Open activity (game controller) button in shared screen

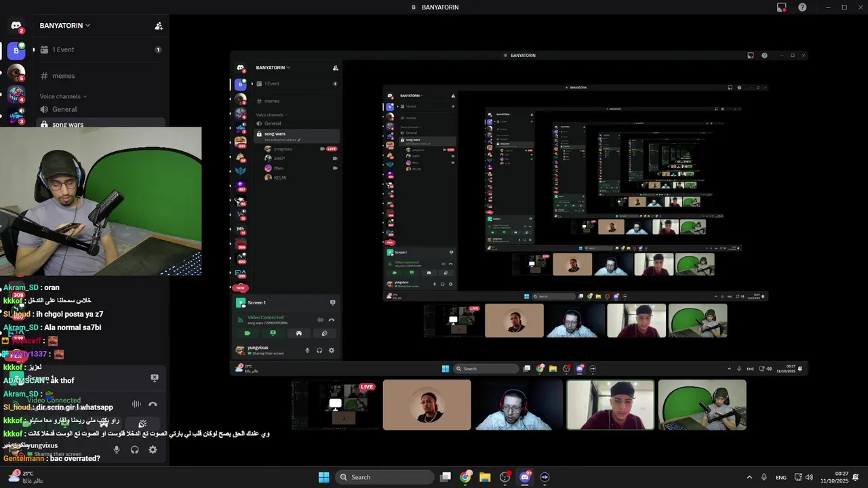pos(298,333)
